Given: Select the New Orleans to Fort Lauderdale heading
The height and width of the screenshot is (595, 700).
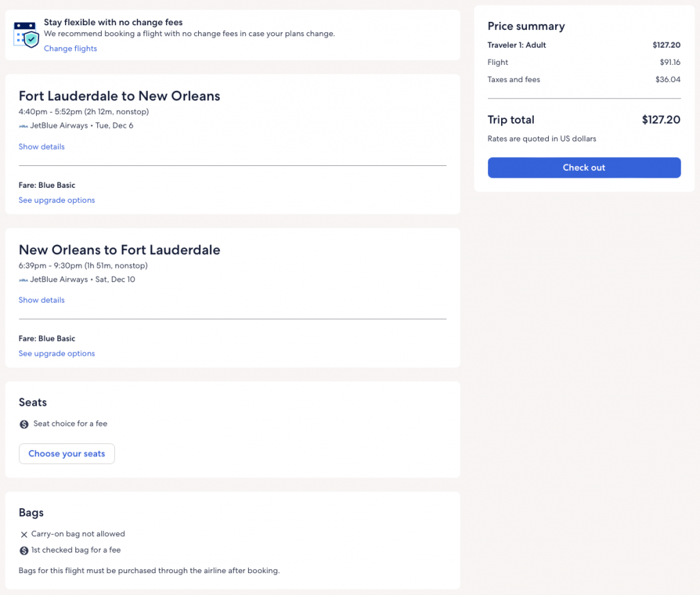Looking at the screenshot, I should 120,250.
